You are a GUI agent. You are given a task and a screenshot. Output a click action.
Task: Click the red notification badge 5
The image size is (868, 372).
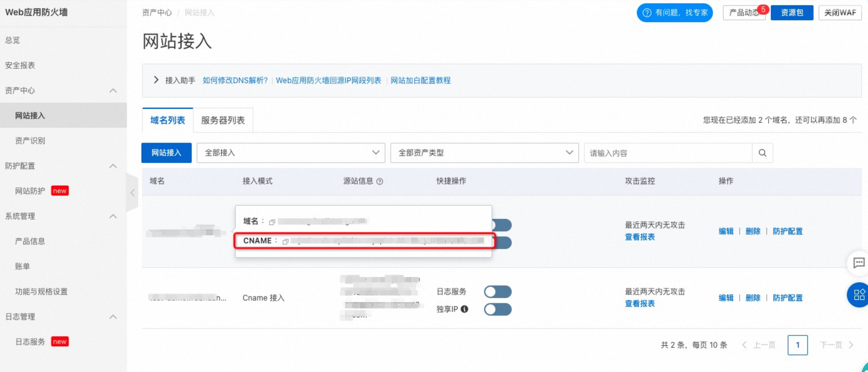(763, 10)
